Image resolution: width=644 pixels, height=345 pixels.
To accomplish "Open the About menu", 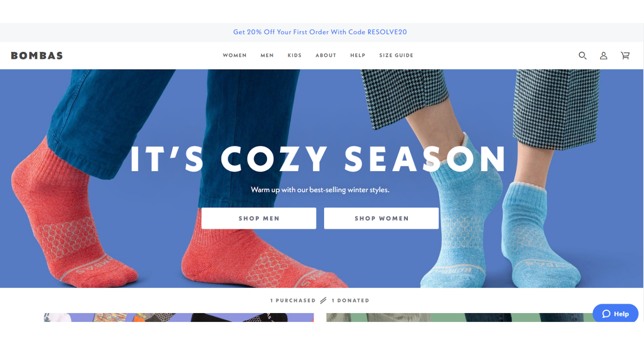I will pos(326,55).
